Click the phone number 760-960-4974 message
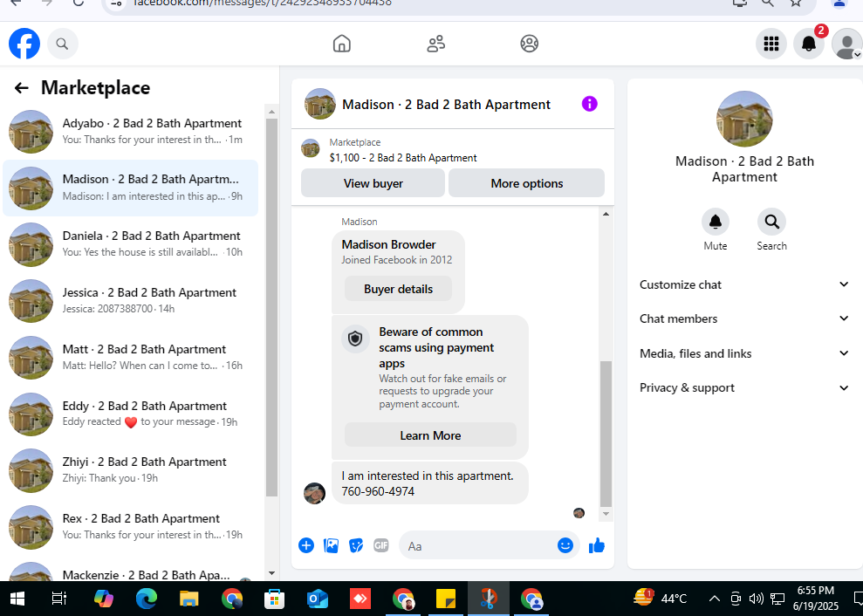Image resolution: width=863 pixels, height=616 pixels. coord(378,491)
